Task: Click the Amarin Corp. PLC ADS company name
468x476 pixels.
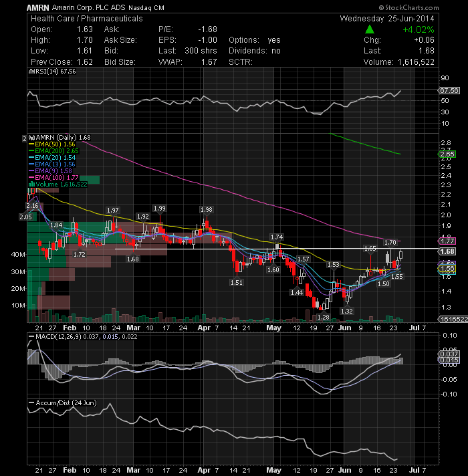Action: [89, 7]
